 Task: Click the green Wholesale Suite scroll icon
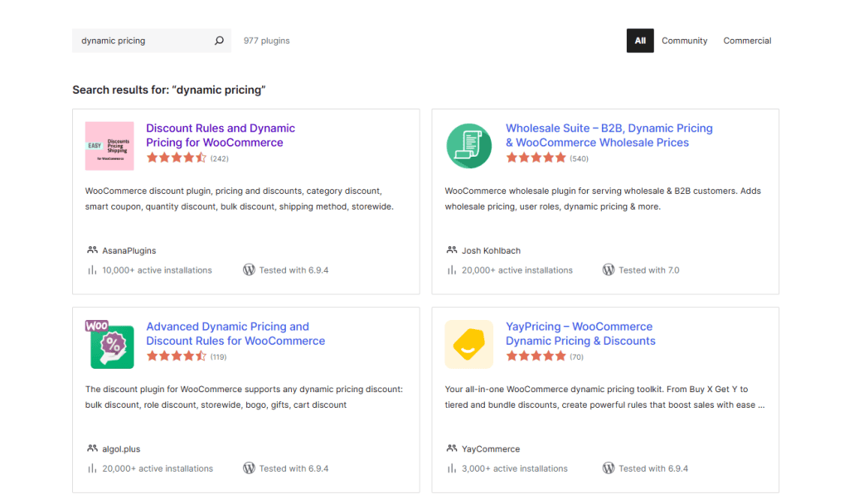[x=469, y=146]
